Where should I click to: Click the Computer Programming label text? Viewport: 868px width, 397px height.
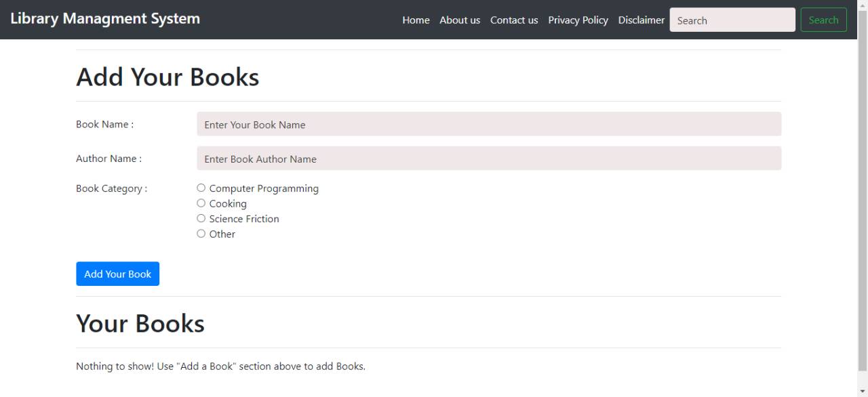264,188
